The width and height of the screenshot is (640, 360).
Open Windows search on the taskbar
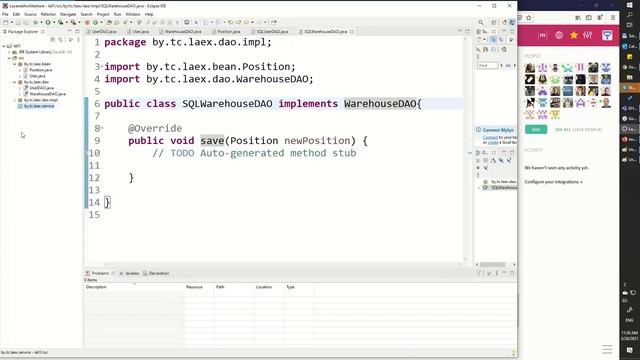(630, 15)
